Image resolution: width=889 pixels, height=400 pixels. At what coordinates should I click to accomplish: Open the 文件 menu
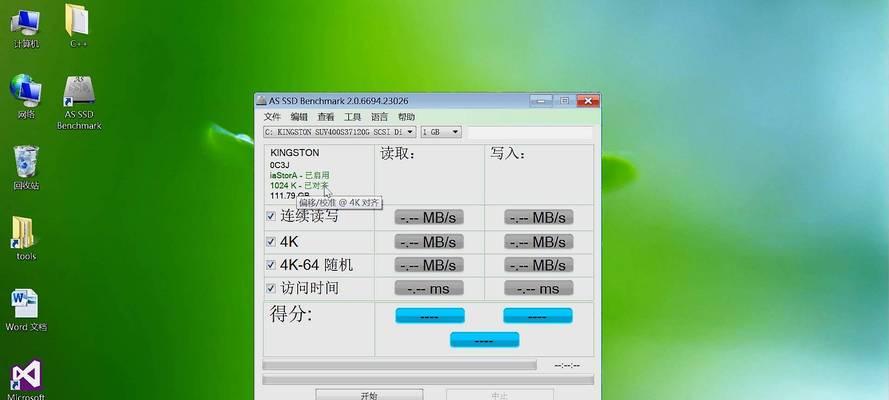272,117
